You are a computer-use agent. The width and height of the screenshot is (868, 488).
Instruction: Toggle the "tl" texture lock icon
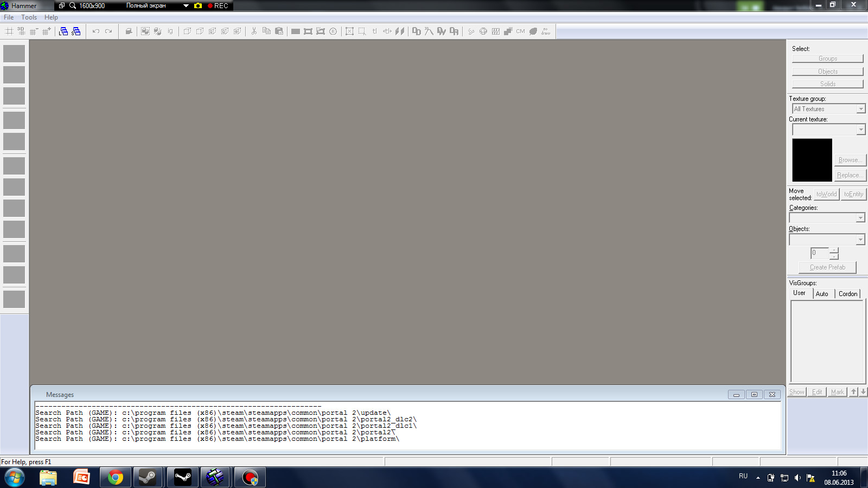click(x=374, y=31)
